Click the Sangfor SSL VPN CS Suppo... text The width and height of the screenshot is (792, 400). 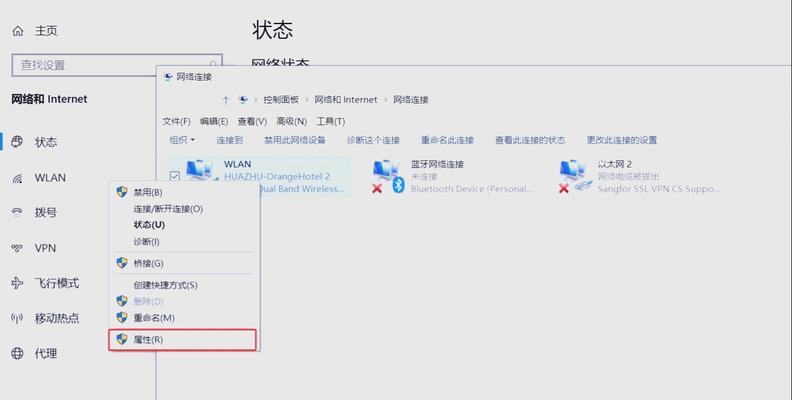coord(659,189)
